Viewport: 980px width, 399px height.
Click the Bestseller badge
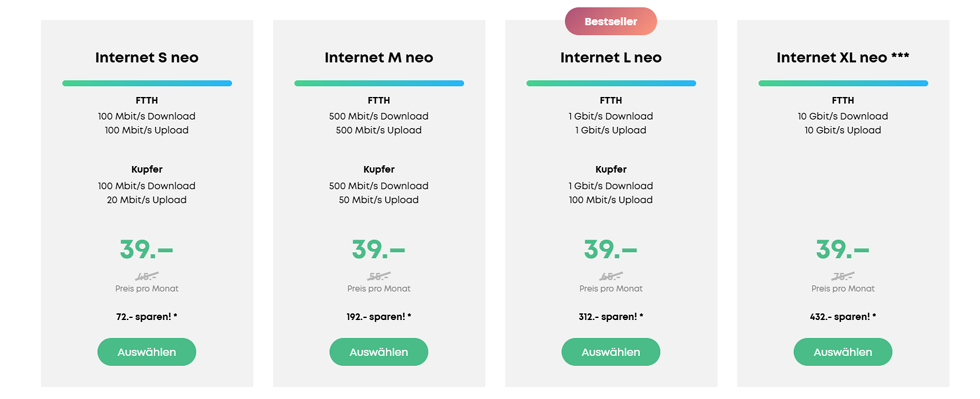click(x=611, y=22)
